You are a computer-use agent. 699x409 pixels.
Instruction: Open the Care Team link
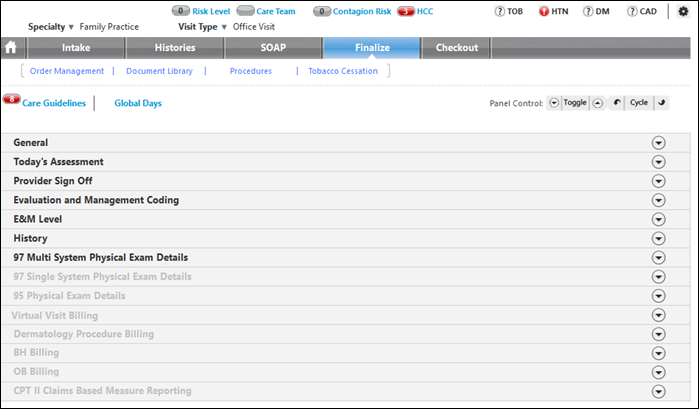(x=275, y=11)
